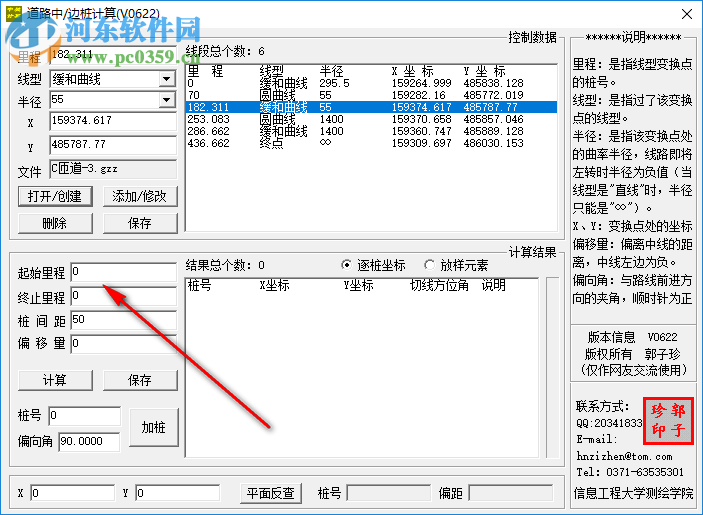Open the 半径 dropdown arrow
Screen dimensions: 703x515
166,100
